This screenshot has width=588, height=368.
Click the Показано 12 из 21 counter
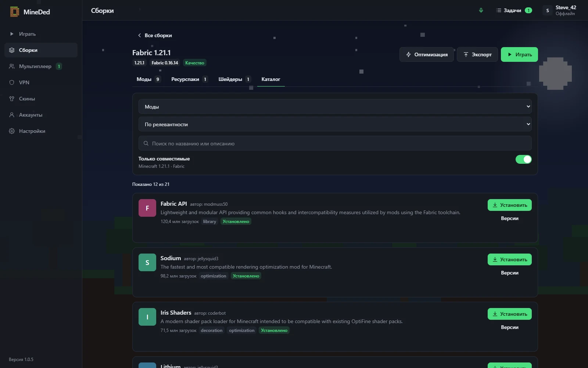tap(151, 184)
